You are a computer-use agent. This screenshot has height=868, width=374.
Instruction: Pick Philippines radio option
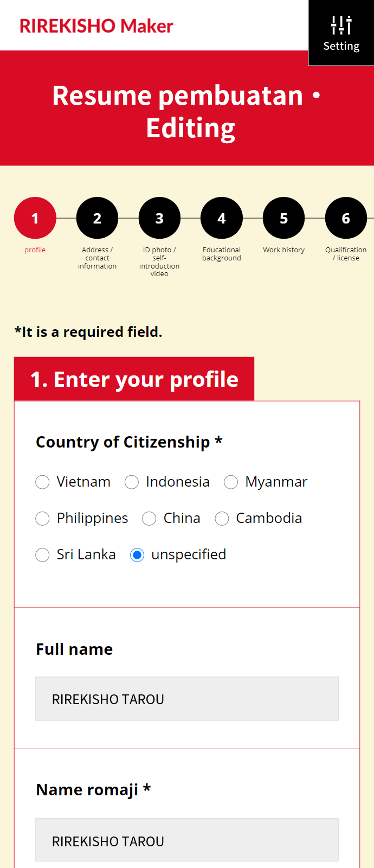coord(42,519)
